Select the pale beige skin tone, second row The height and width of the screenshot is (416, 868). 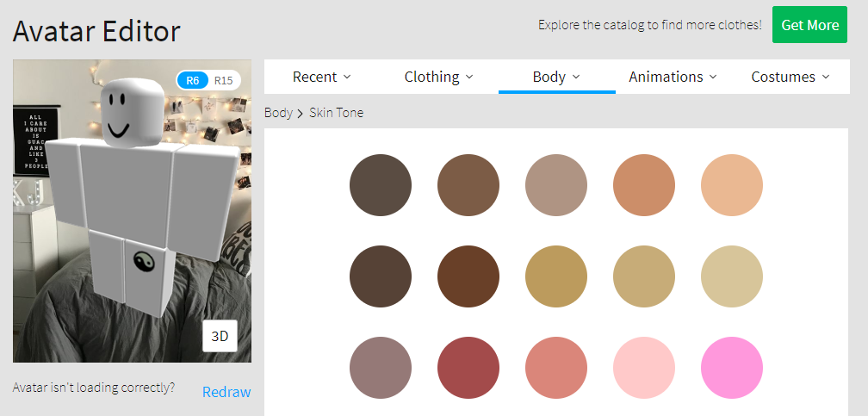(x=732, y=276)
